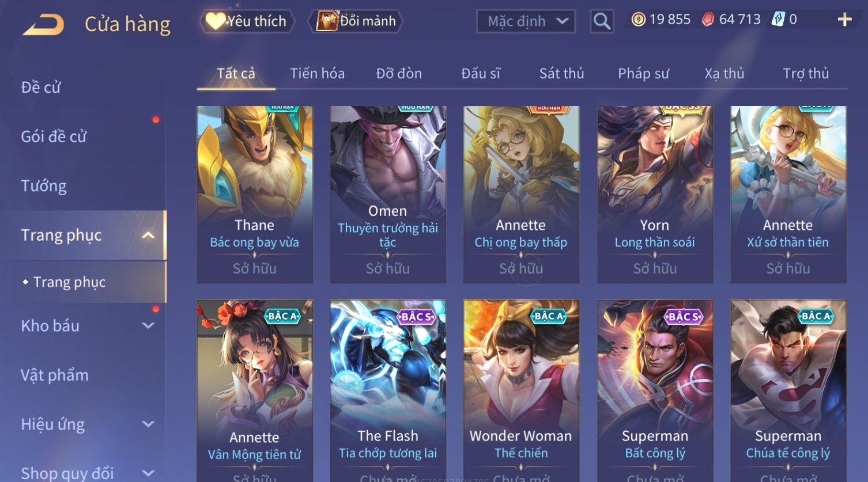
Task: Open search with the magnifier icon
Action: point(602,21)
